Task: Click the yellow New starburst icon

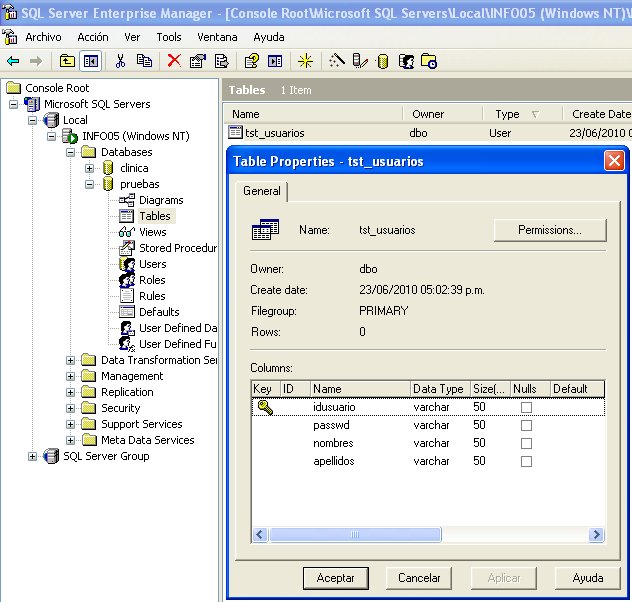Action: pyautogui.click(x=305, y=61)
